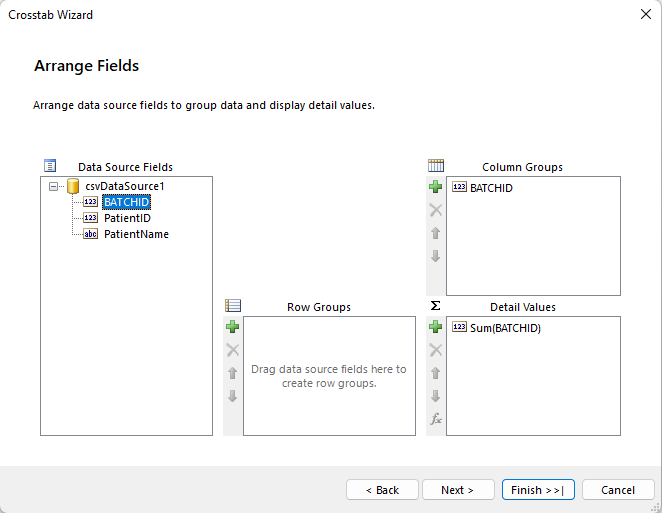Image resolution: width=662 pixels, height=513 pixels.
Task: Select BATCHID in Column Groups list
Action: coord(491,187)
